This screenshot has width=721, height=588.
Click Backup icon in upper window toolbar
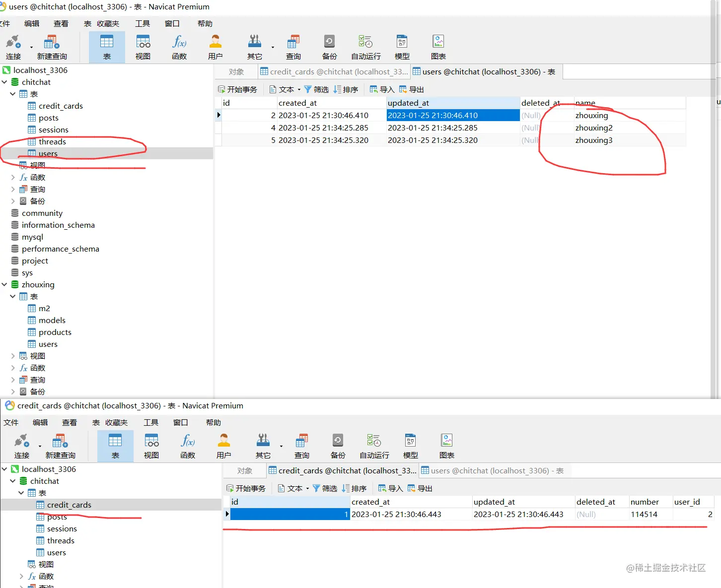pyautogui.click(x=329, y=48)
